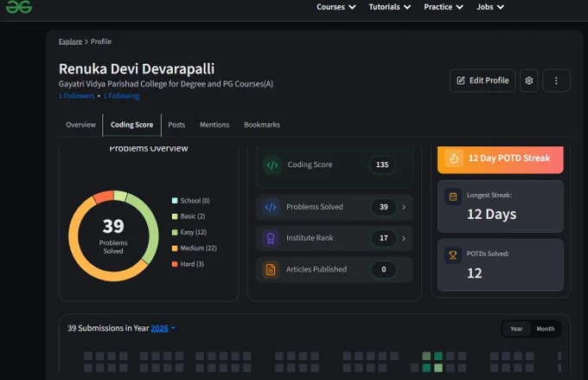Select the Coding Score tab
This screenshot has height=380, width=588.
coord(132,125)
